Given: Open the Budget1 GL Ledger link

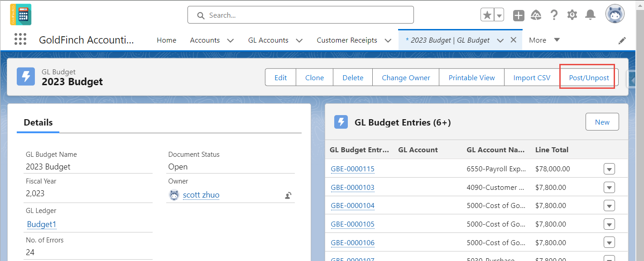Looking at the screenshot, I should [x=42, y=224].
